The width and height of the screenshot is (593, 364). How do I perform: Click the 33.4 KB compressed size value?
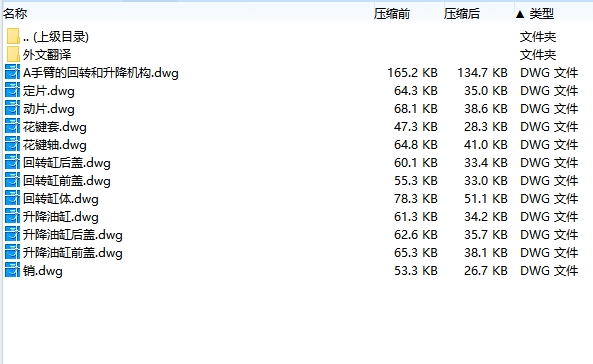click(486, 162)
